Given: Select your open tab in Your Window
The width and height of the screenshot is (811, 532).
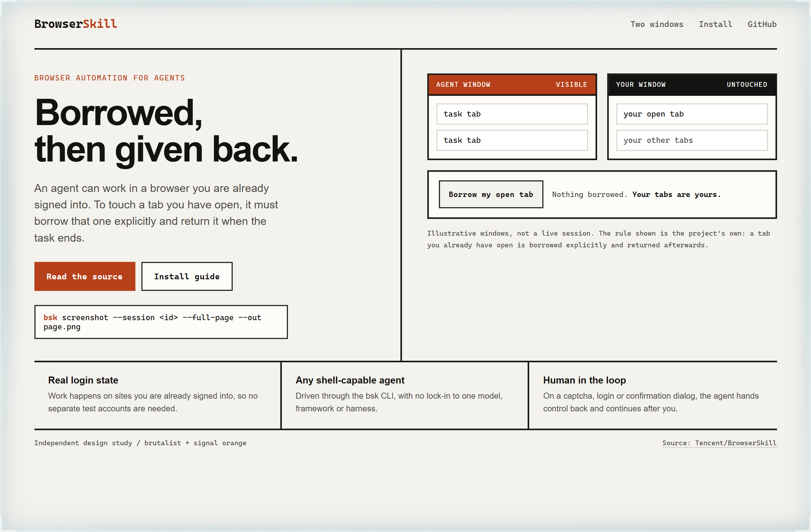Looking at the screenshot, I should tap(692, 114).
